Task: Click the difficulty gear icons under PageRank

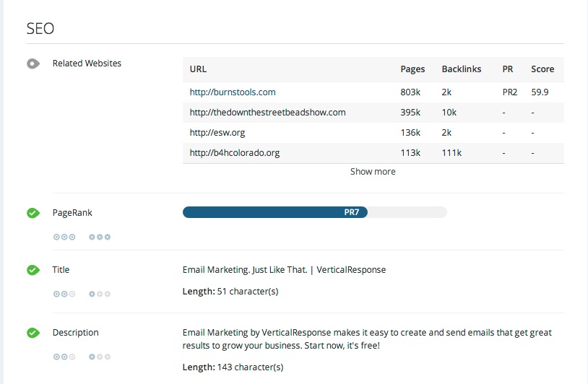Action: 100,237
